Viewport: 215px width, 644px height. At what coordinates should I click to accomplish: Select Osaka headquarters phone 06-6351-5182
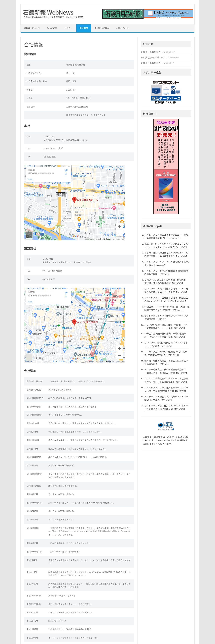coord(50,148)
